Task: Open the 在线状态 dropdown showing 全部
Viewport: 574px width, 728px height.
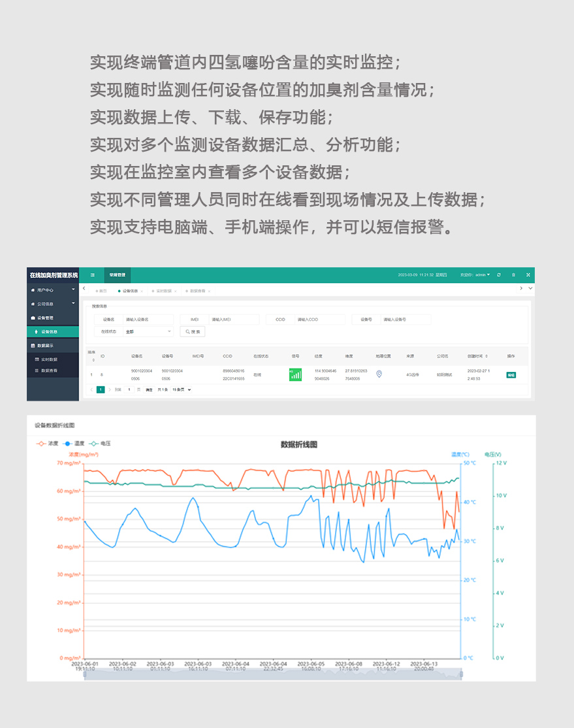Action: 148,331
